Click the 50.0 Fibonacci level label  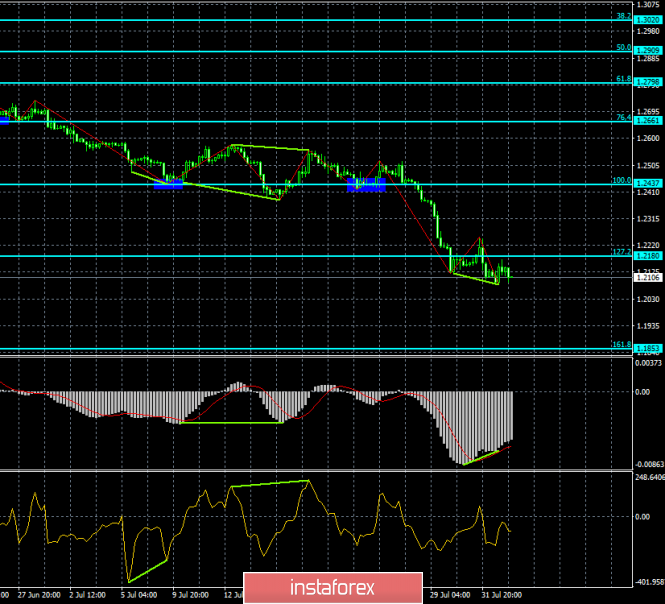pyautogui.click(x=623, y=48)
